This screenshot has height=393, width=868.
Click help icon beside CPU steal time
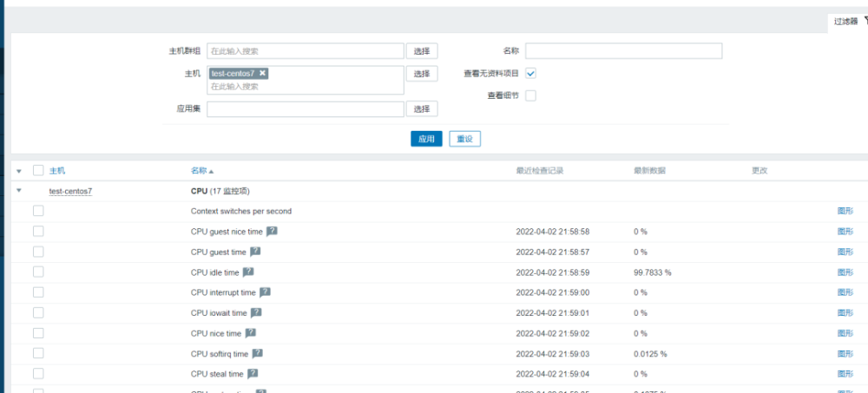pos(253,374)
